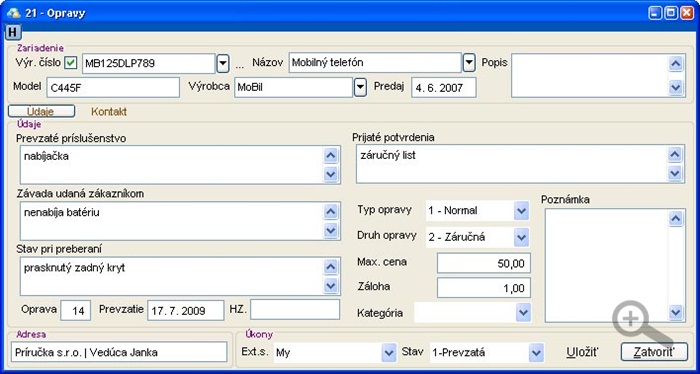Click the H toolbar icon

coord(14,33)
